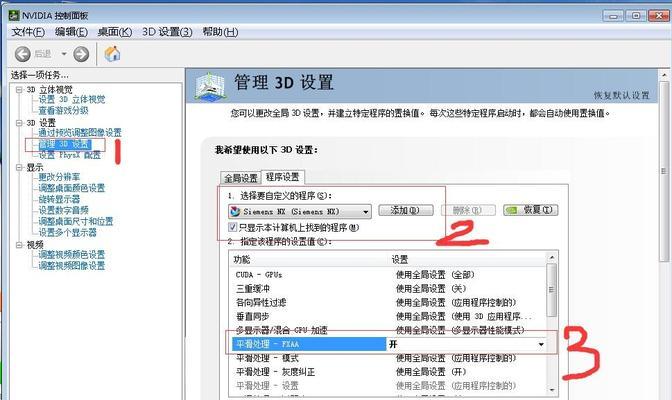The height and width of the screenshot is (400, 672).
Task: Open the 帮助(H) menu
Action: 220,32
